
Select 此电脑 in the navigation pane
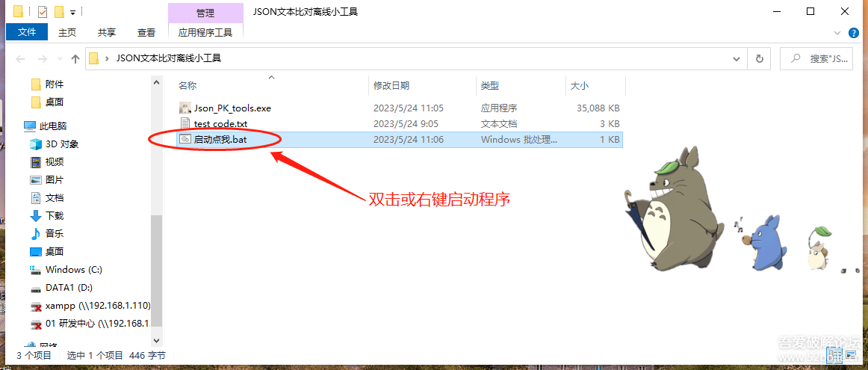54,126
